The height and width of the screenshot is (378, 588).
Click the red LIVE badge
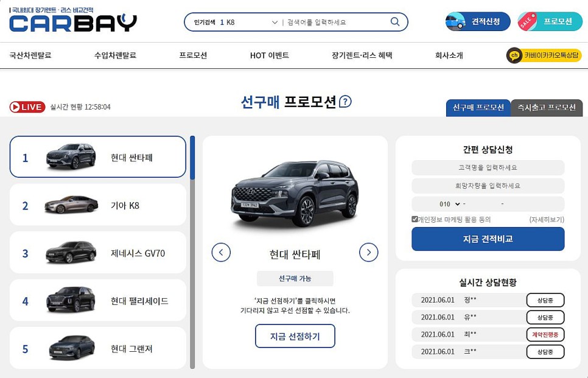click(x=27, y=107)
